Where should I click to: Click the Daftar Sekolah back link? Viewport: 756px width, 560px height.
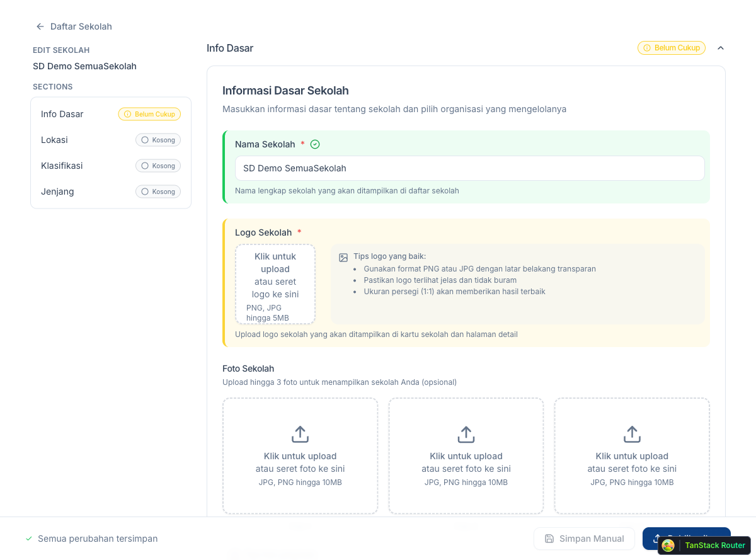click(x=81, y=26)
